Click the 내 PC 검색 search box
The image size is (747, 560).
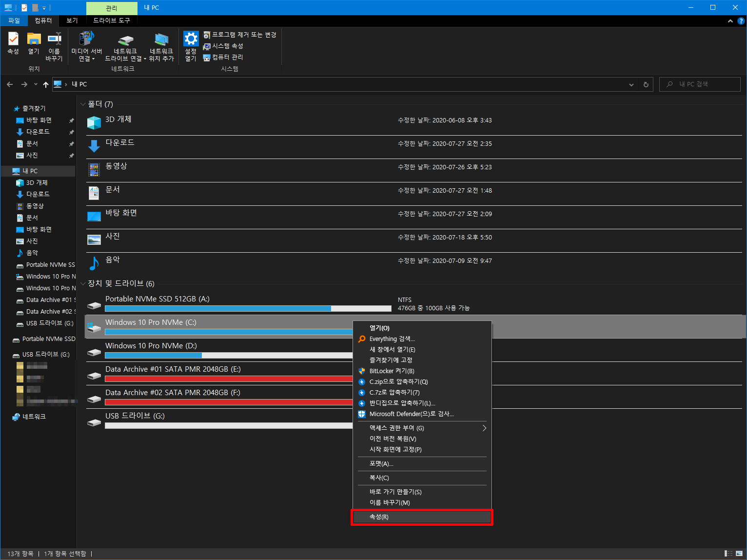700,84
